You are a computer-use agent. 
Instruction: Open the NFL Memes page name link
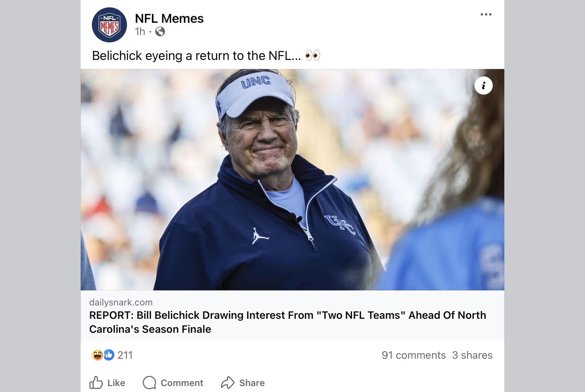(x=169, y=19)
